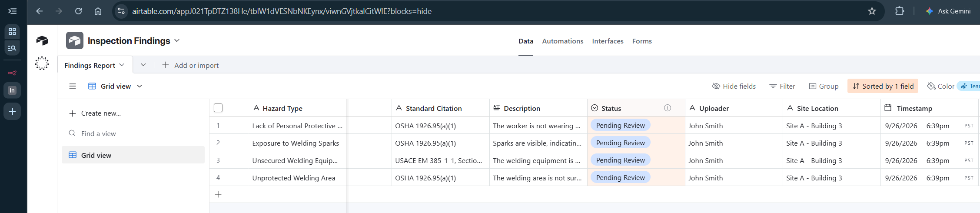This screenshot has width=980, height=213.
Task: Expand the Grid view options chevron
Action: pyautogui.click(x=140, y=86)
